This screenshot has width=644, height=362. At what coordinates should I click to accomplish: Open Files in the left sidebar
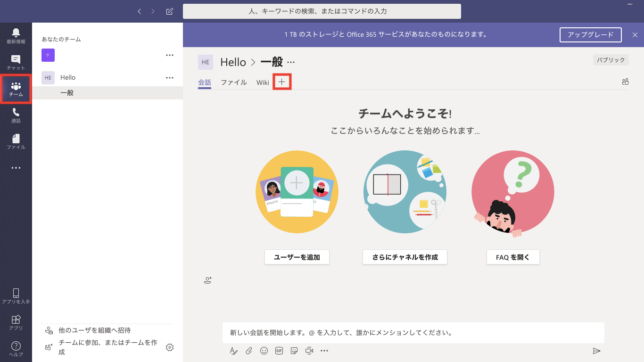[16, 141]
